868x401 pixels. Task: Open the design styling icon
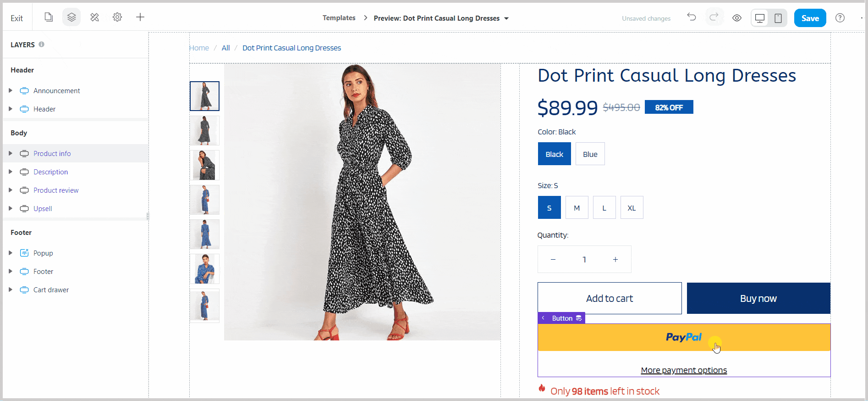(x=94, y=17)
